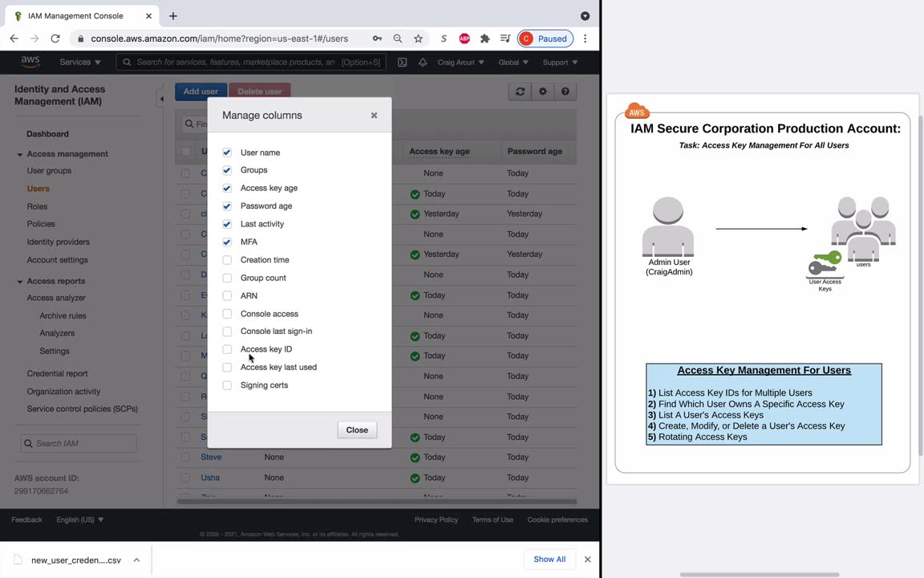Open Identity providers page

[x=59, y=242]
